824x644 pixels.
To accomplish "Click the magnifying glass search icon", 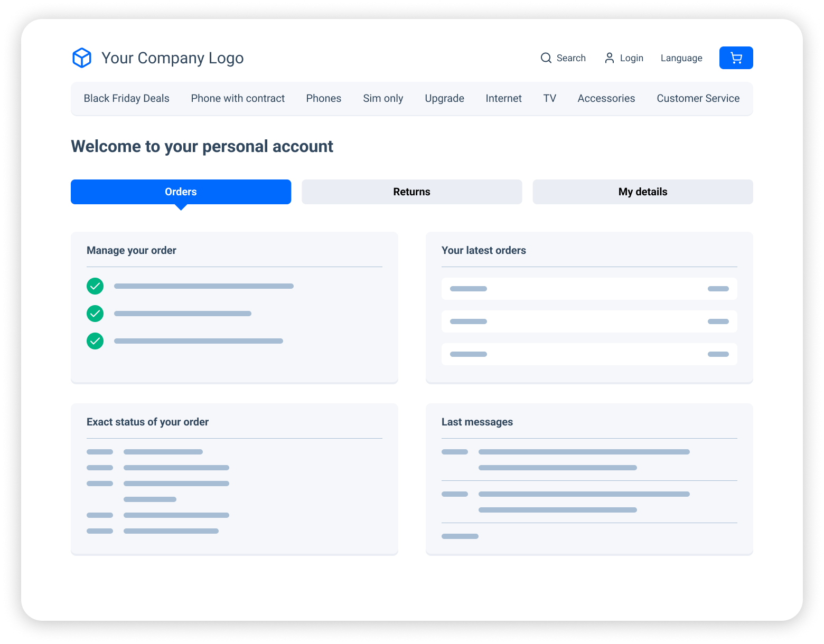I will (x=546, y=58).
